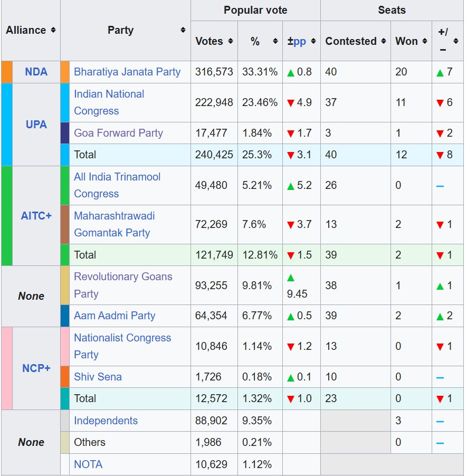Click blue no-change dash in Others row

tap(440, 443)
